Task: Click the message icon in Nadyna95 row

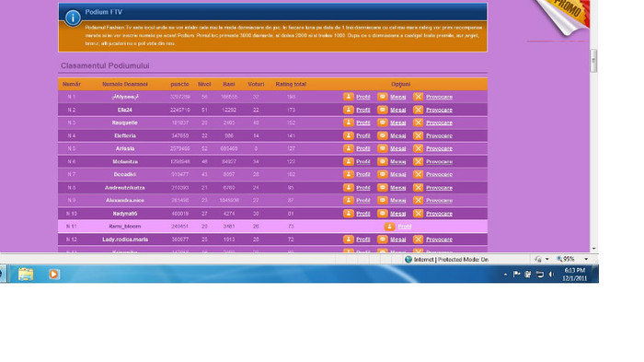Action: pos(383,214)
